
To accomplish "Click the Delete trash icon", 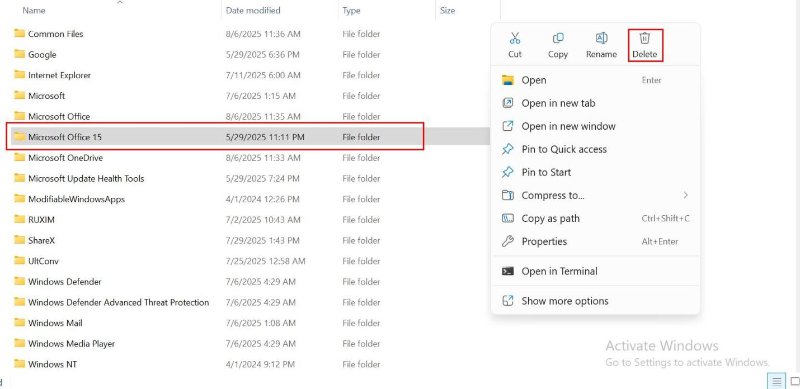I will point(645,38).
